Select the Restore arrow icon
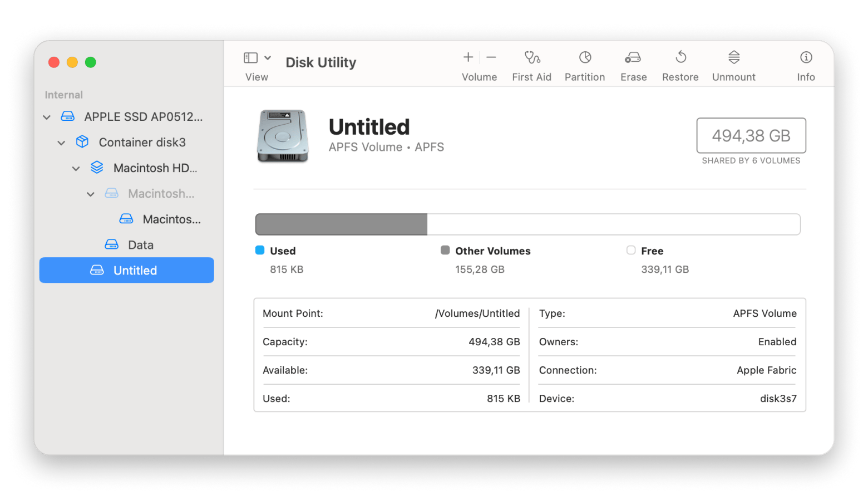 click(x=680, y=57)
